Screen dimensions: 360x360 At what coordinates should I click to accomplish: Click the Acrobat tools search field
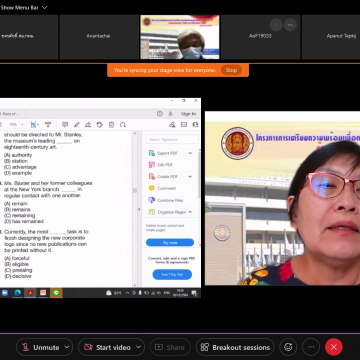pos(172,139)
